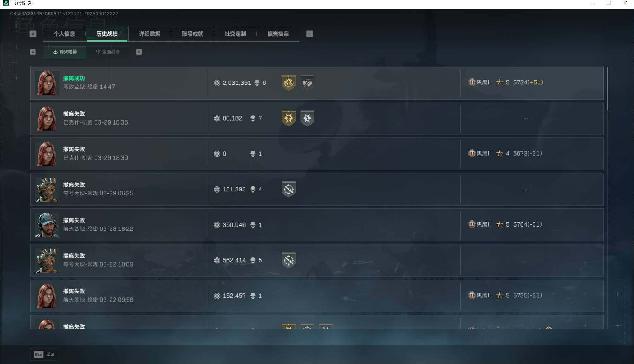Open the 撤离成功 潮汐监狱 match record
This screenshot has height=364, width=634.
click(x=317, y=83)
